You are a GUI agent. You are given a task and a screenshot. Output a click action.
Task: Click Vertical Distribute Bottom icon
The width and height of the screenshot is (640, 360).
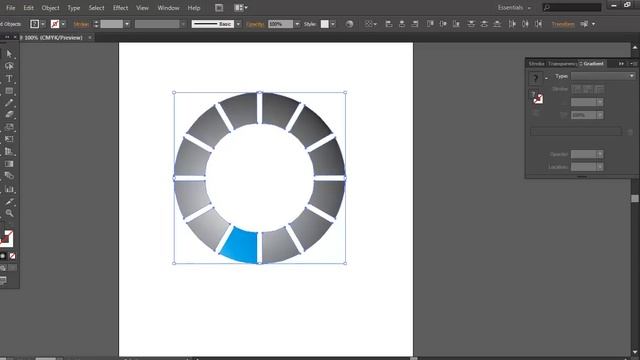(497, 24)
